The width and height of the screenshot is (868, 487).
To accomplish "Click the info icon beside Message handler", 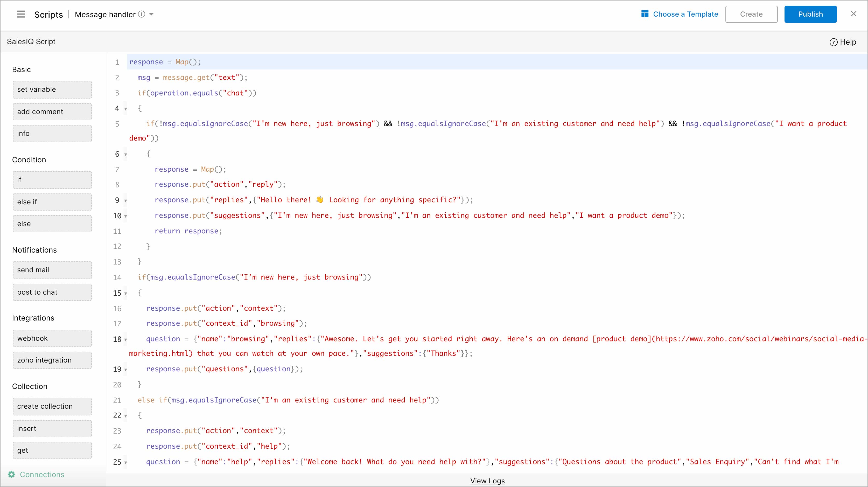I will tap(142, 14).
